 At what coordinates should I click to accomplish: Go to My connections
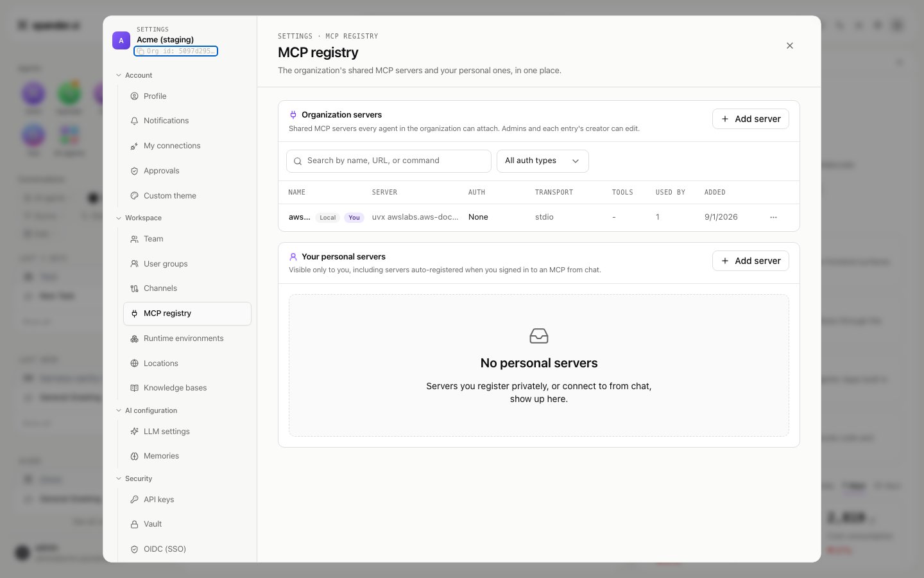click(x=187, y=146)
